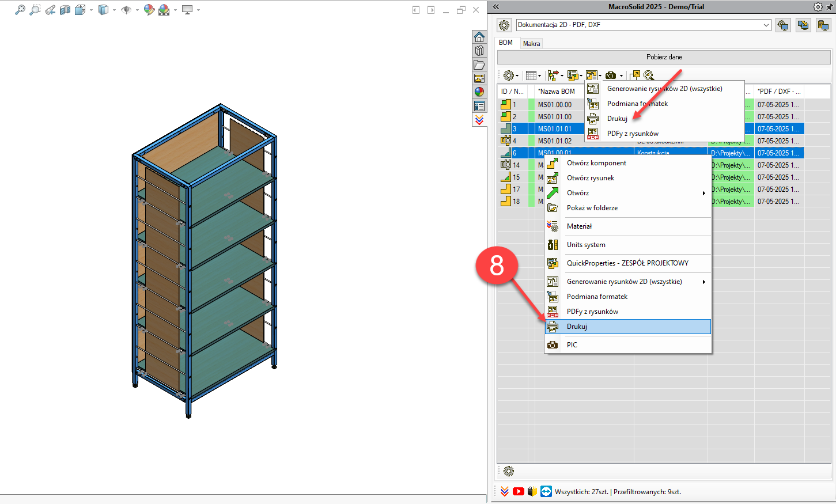The image size is (836, 504).
Task: Activate the Section View icon
Action: (x=65, y=10)
